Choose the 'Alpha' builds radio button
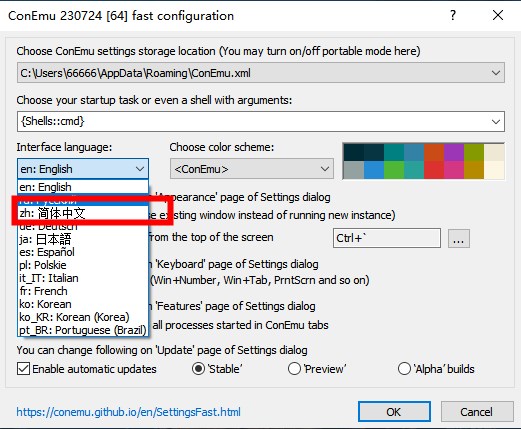Viewport: 521px width, 429px height. [x=404, y=369]
